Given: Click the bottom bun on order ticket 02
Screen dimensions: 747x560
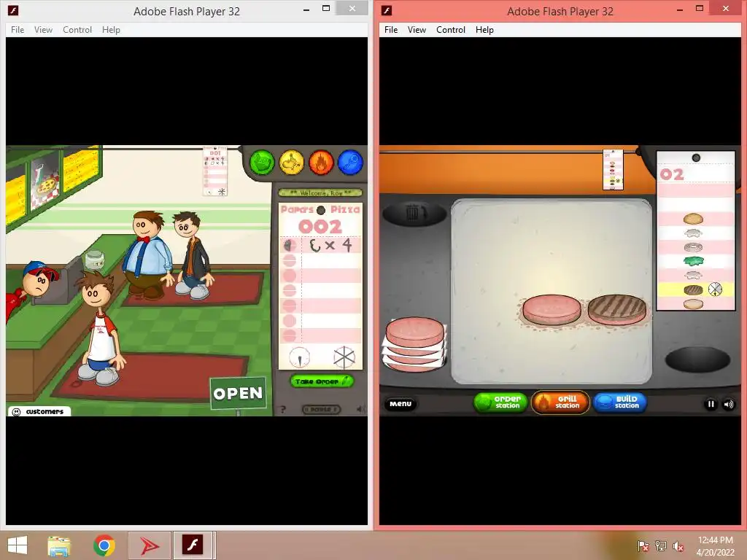Looking at the screenshot, I should pyautogui.click(x=693, y=304).
